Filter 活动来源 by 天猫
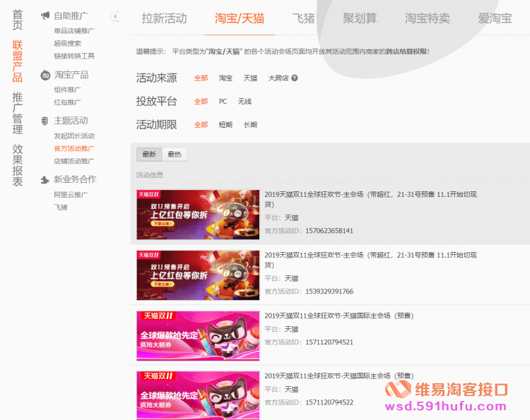 250,78
